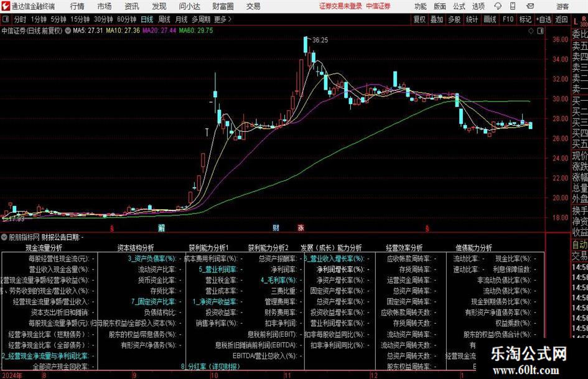Select the 多周期 view
Image resolution: width=588 pixels, height=379 pixels.
(x=201, y=19)
